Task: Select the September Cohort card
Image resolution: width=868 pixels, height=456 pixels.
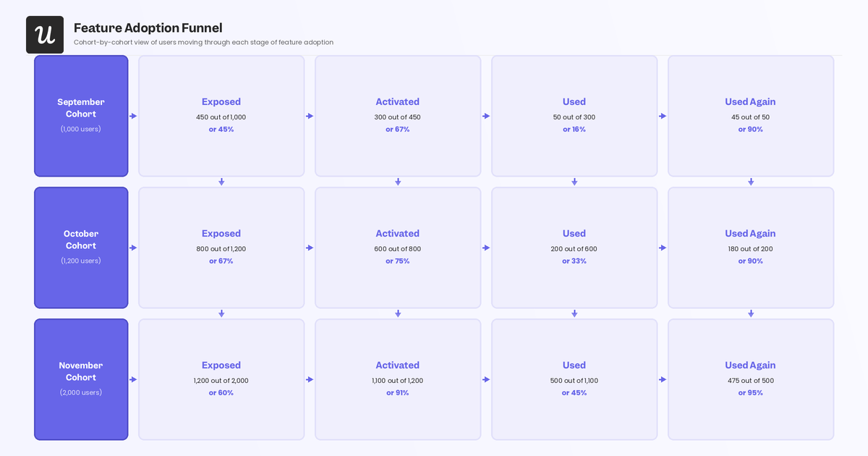Action: [x=81, y=116]
